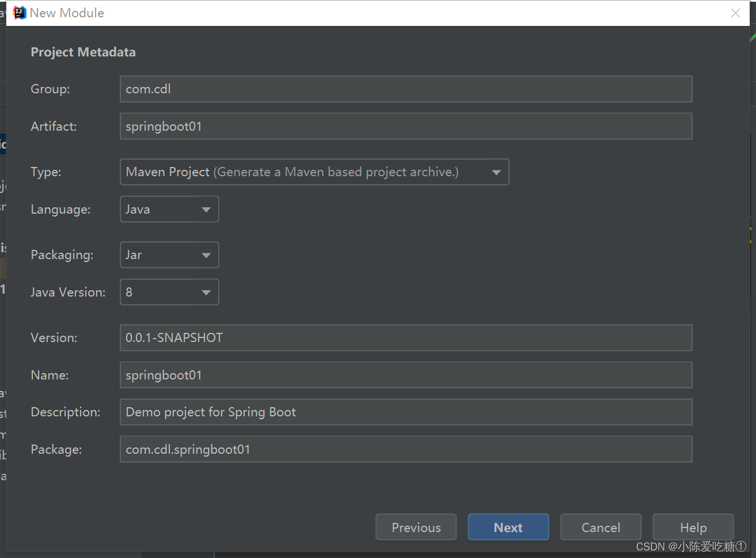Click the Name: label

50,375
